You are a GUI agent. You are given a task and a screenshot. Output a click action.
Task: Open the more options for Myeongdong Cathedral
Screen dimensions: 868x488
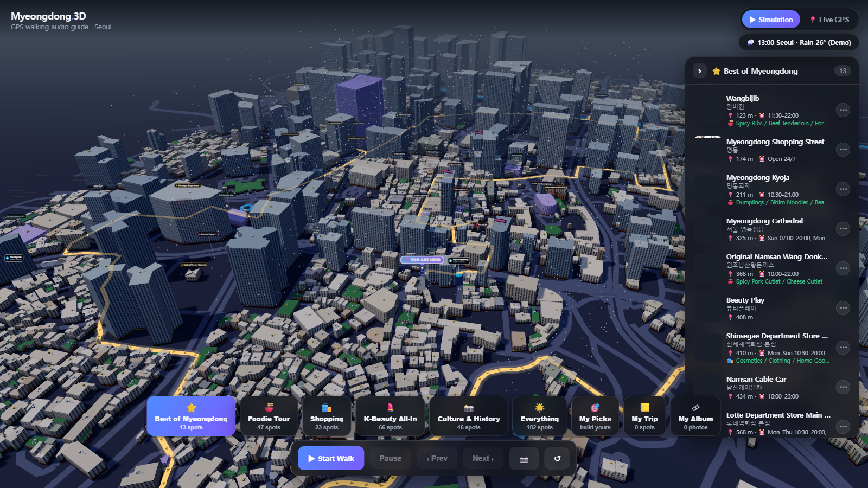pos(843,229)
